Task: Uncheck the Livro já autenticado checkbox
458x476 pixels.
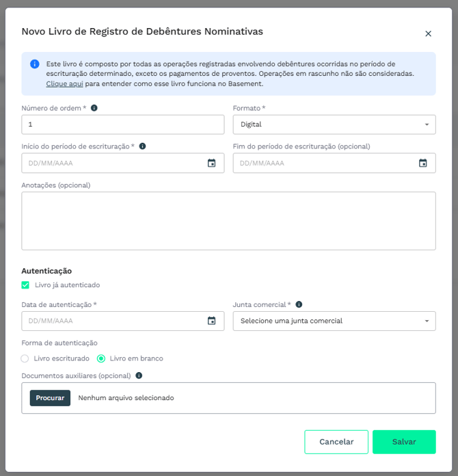Action: 25,285
